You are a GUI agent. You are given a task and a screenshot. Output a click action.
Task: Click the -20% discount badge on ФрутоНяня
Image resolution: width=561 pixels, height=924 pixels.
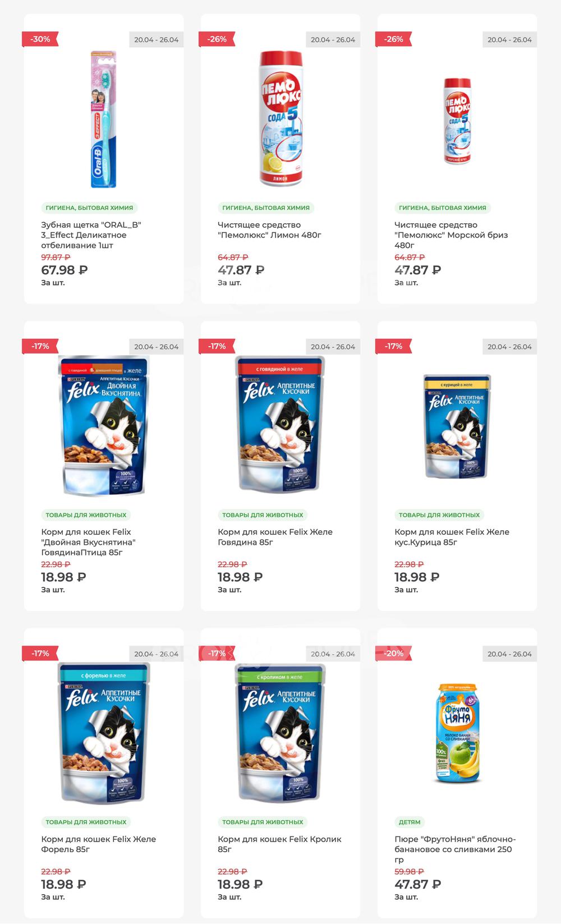(394, 654)
